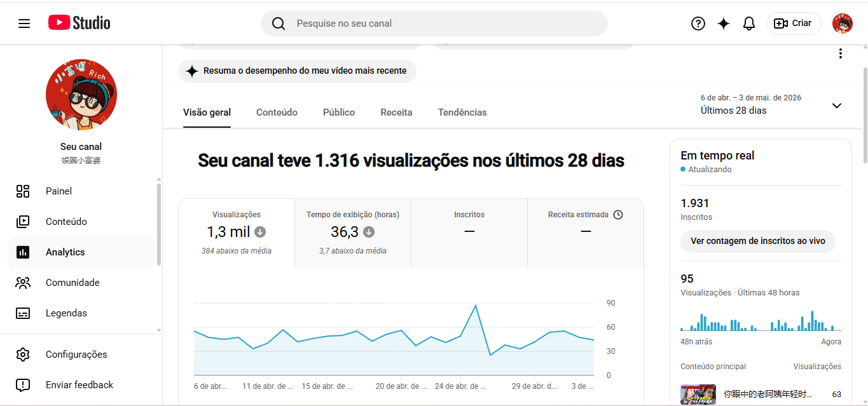Open the account avatar menu
868x406 pixels.
[843, 24]
